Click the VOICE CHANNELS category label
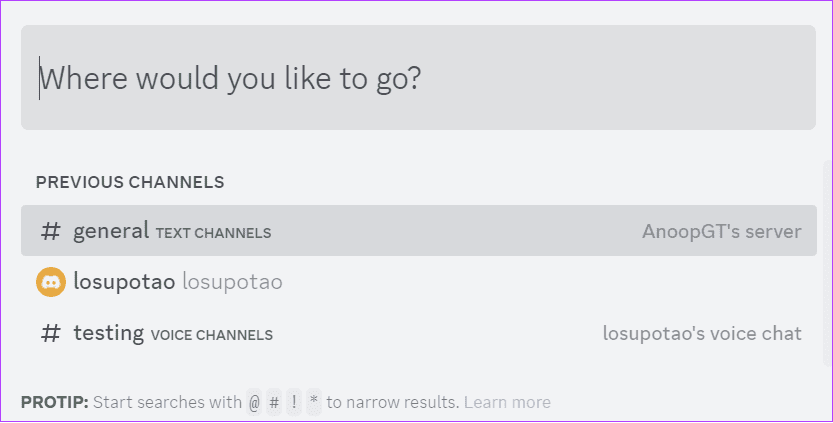 (x=212, y=335)
